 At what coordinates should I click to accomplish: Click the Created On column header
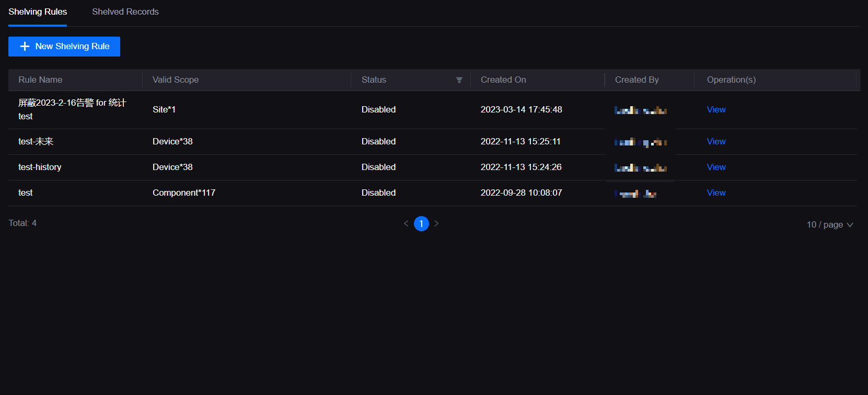(x=503, y=80)
